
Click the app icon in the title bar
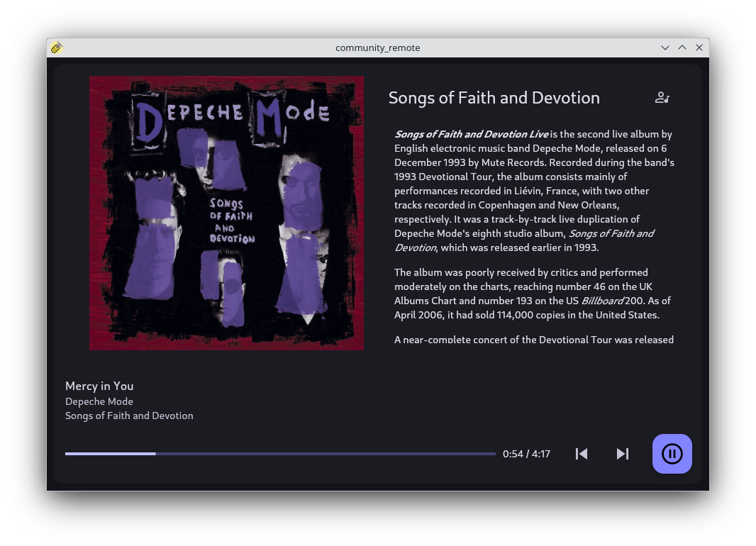[x=57, y=48]
